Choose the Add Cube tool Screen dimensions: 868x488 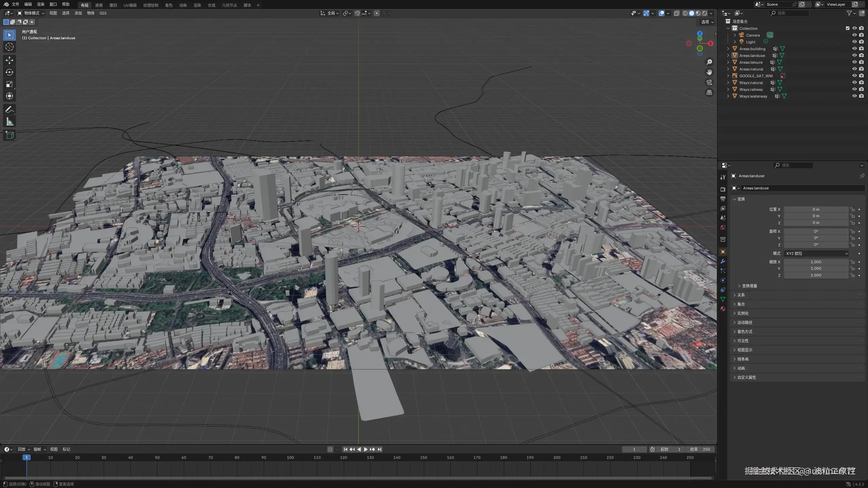click(9, 135)
